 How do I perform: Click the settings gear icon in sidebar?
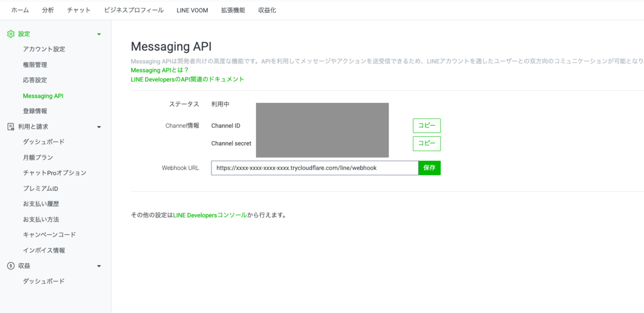tap(11, 34)
